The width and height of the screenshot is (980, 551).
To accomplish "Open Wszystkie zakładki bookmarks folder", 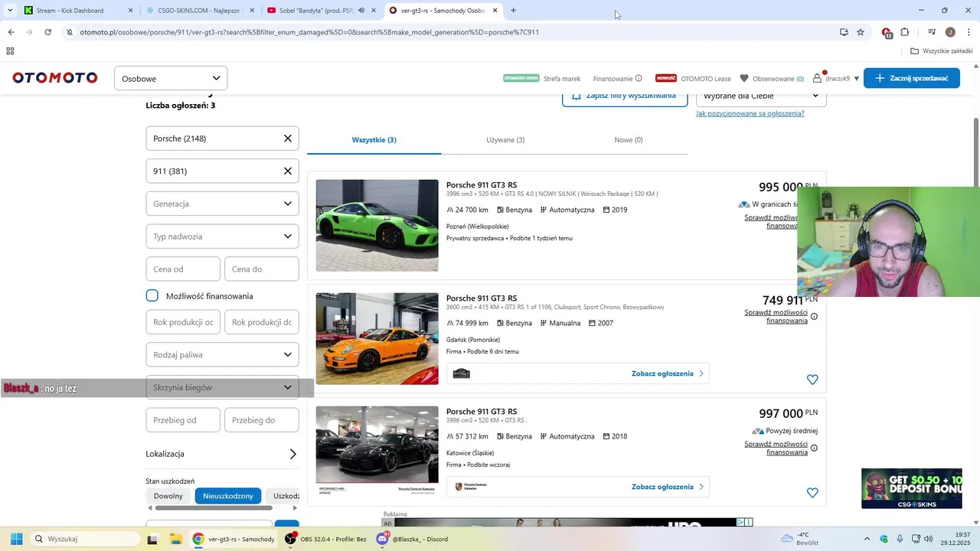I will point(941,51).
